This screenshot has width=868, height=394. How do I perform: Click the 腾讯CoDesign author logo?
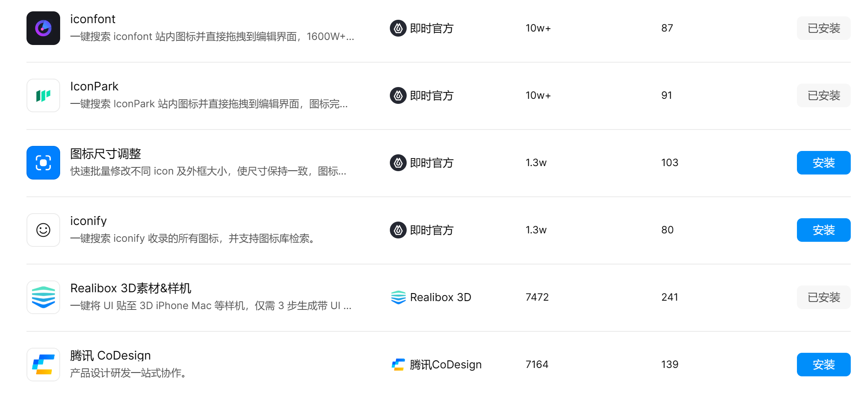point(398,365)
